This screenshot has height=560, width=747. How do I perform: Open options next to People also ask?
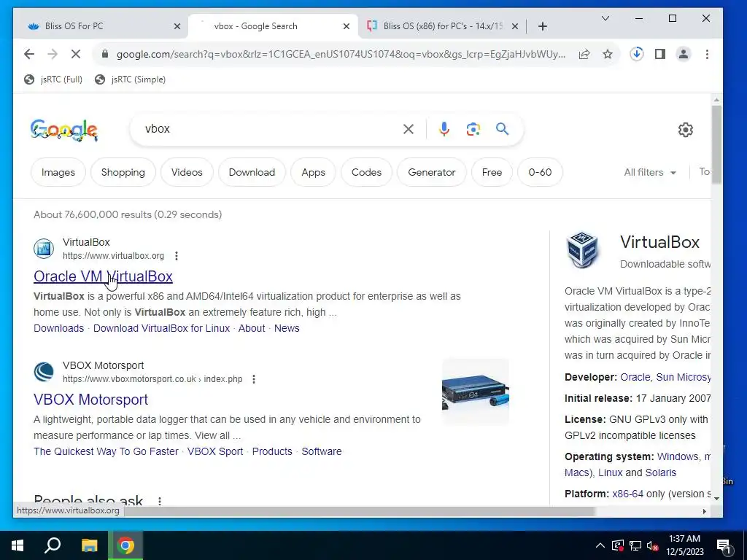pos(160,501)
